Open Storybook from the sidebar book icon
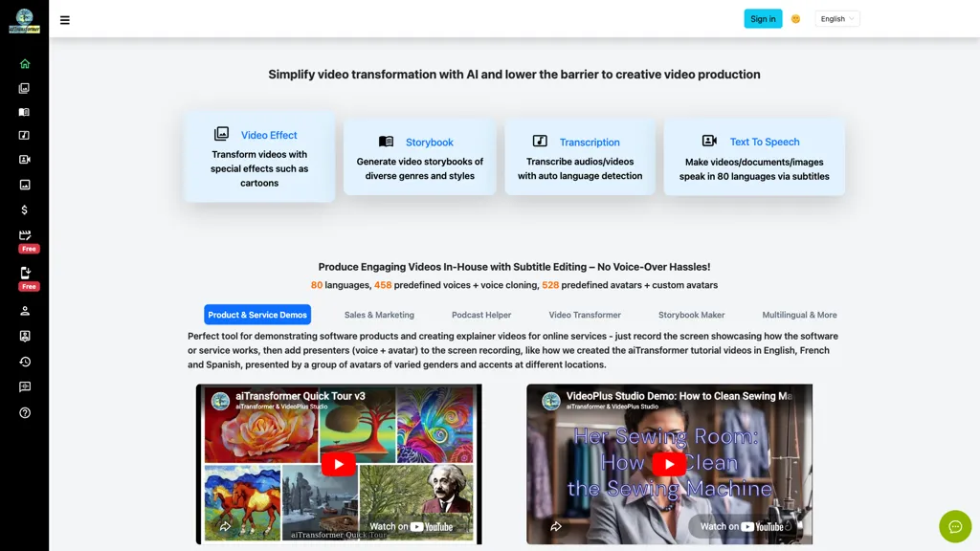Viewport: 980px width, 551px height. 24,112
